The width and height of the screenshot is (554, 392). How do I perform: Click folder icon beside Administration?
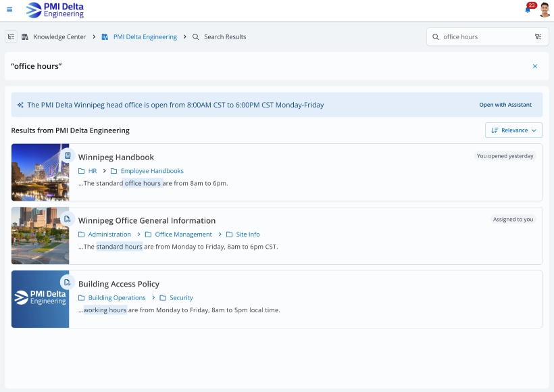tap(81, 235)
